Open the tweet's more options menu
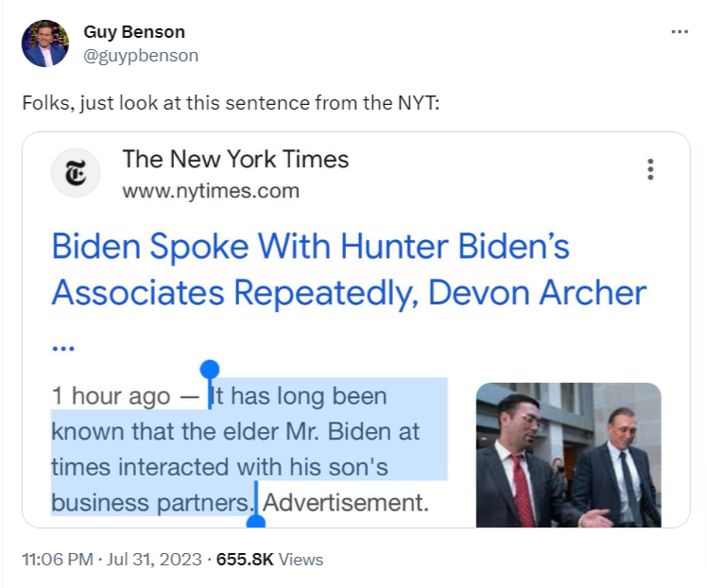707x588 pixels. (679, 32)
